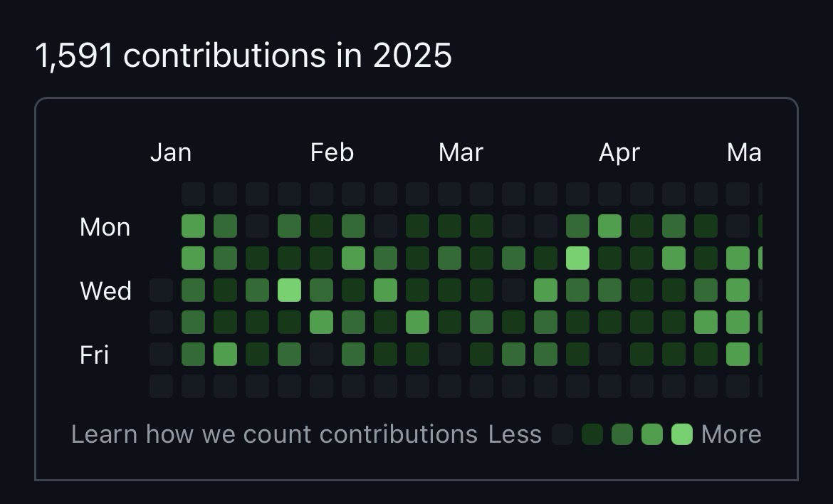833x504 pixels.
Task: Select the Thursday February 27 contribution cell
Action: point(417,322)
